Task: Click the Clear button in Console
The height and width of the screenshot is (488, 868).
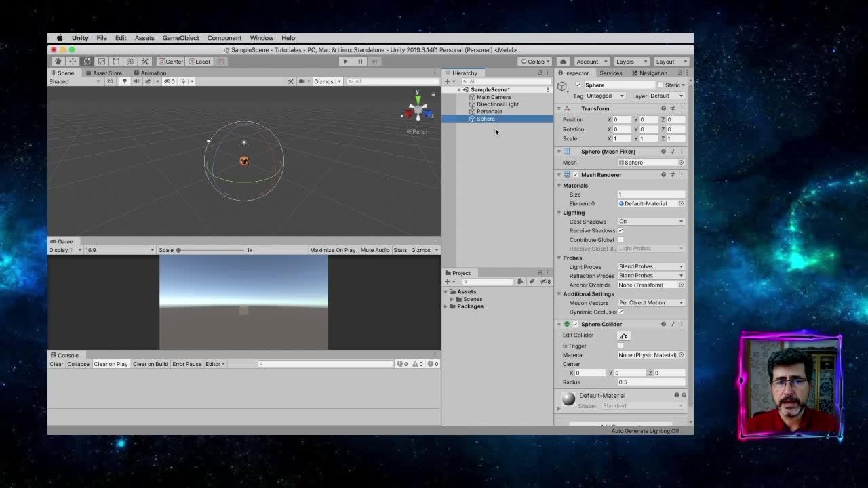Action: (56, 364)
